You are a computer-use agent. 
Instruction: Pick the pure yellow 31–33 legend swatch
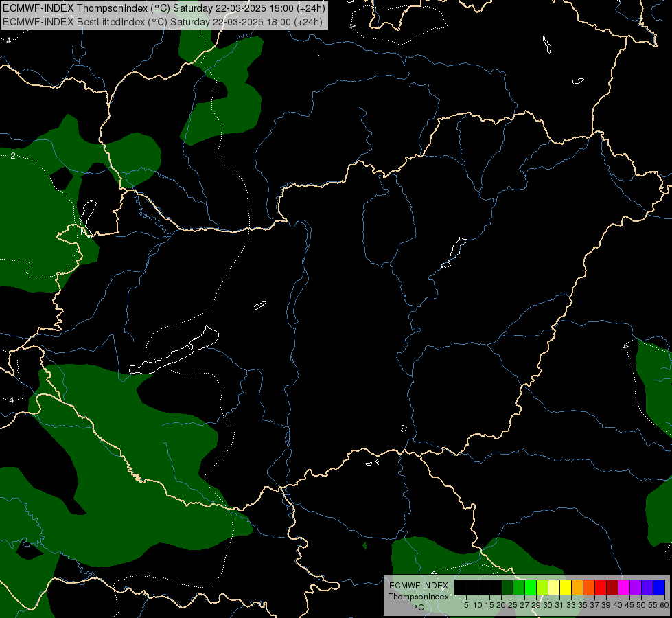[x=566, y=587]
